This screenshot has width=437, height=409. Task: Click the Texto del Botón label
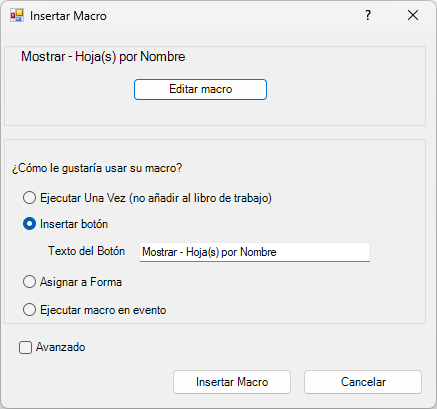point(87,251)
